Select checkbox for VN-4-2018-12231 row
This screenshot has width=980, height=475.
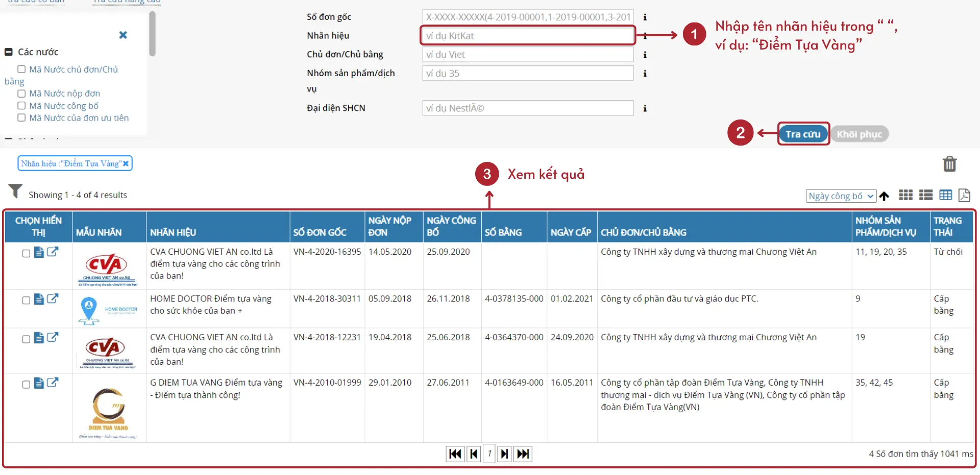click(x=26, y=339)
